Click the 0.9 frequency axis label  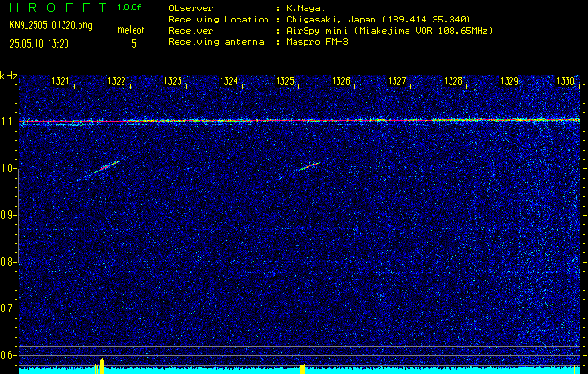click(x=7, y=215)
